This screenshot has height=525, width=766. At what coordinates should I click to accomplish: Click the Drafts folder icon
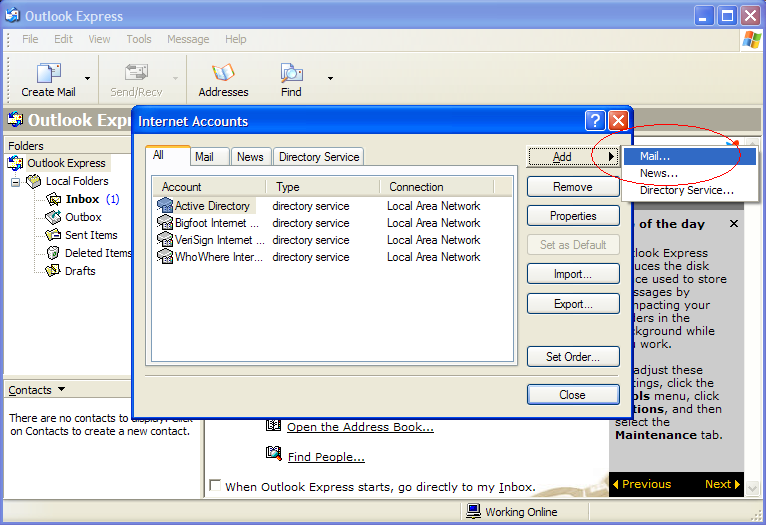tap(53, 271)
